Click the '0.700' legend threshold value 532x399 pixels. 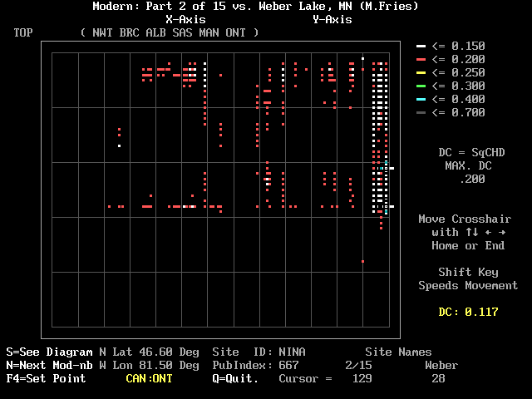pyautogui.click(x=468, y=113)
